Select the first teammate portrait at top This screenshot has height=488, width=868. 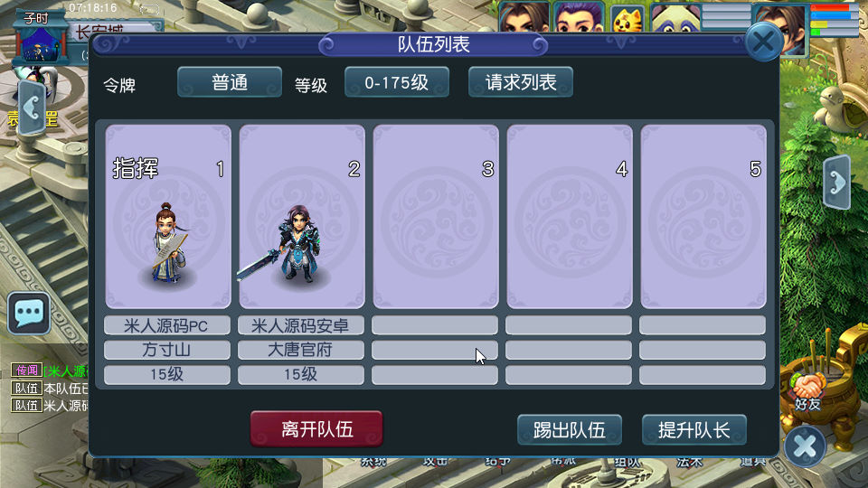pyautogui.click(x=524, y=16)
